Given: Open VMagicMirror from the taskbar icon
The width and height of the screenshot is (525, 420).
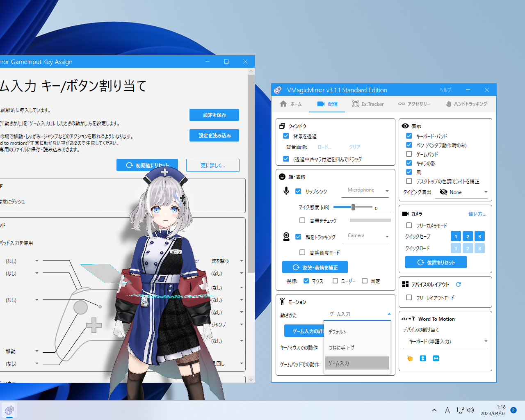Looking at the screenshot, I should click(x=9, y=410).
